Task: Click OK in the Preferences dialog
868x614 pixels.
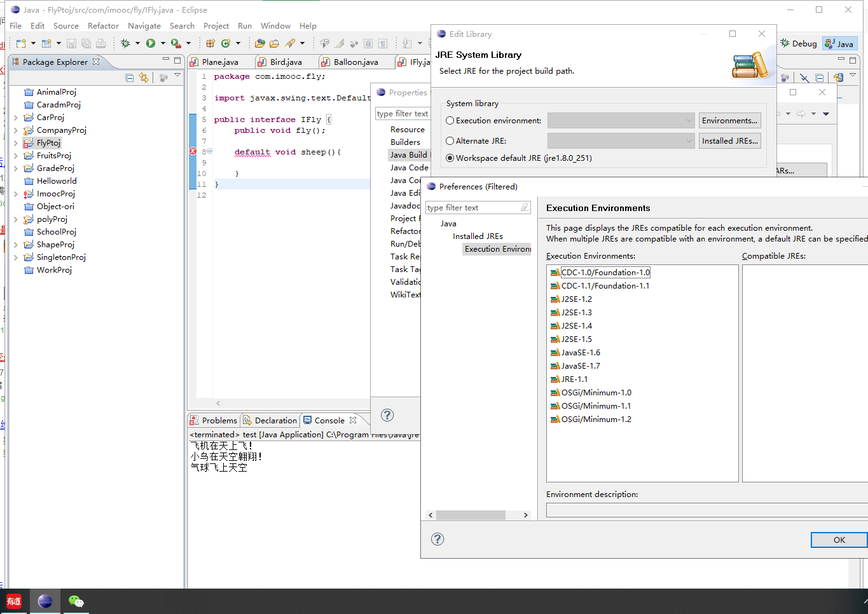Action: point(839,540)
